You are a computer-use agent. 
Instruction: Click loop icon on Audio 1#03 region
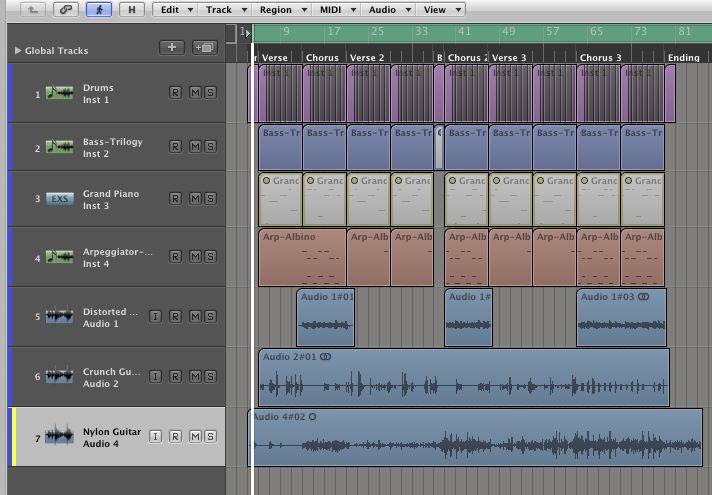tap(643, 297)
